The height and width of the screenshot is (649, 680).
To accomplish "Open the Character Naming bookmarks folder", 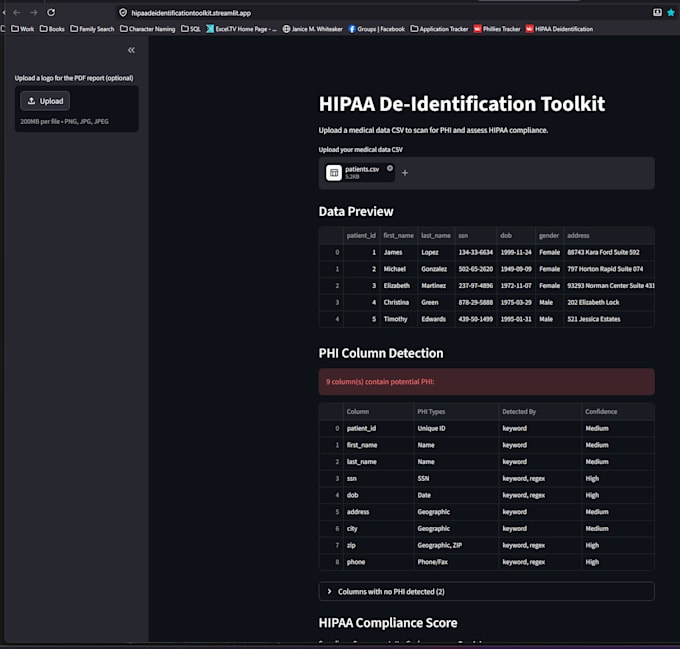I will click(147, 29).
